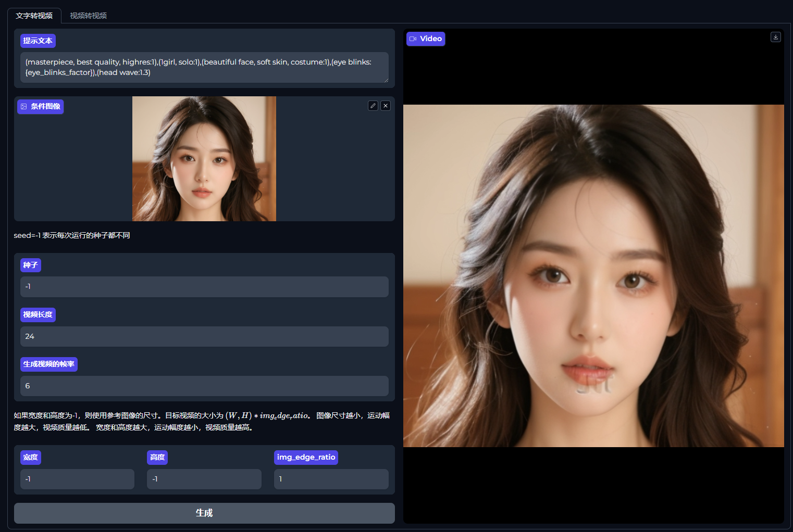Click the 高度 input field
This screenshot has height=532, width=793.
tap(204, 479)
